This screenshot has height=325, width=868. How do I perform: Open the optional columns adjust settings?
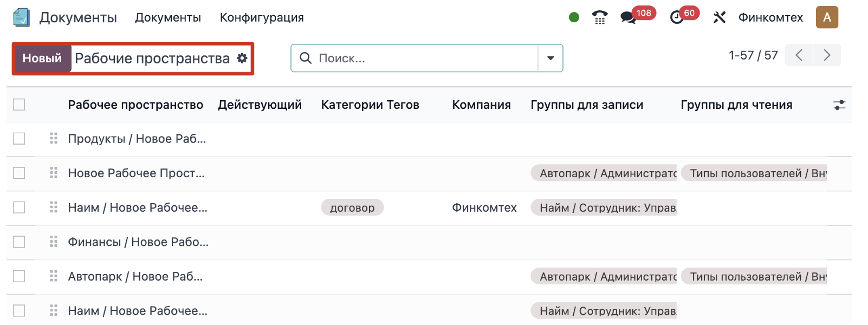(839, 105)
